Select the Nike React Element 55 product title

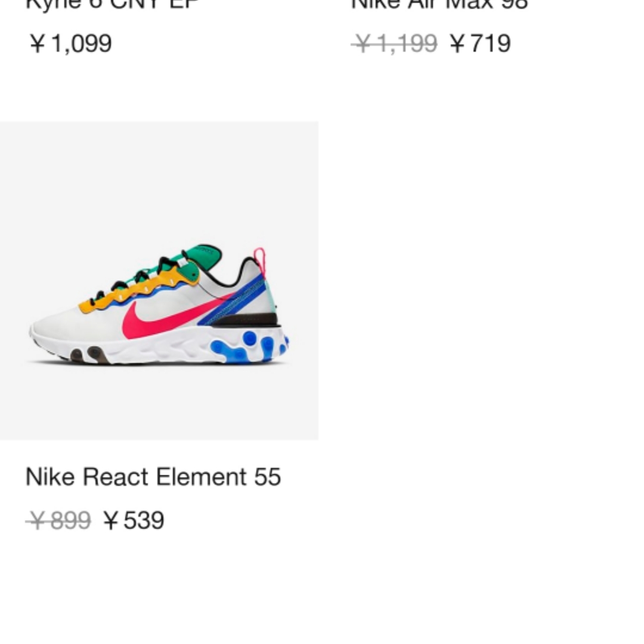tap(153, 477)
